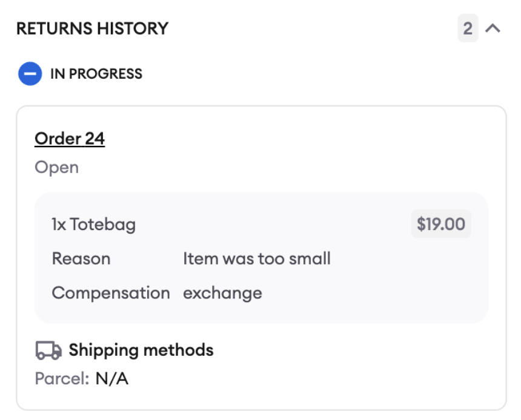Select the reason text Item was too small
521x420 pixels.
click(257, 258)
